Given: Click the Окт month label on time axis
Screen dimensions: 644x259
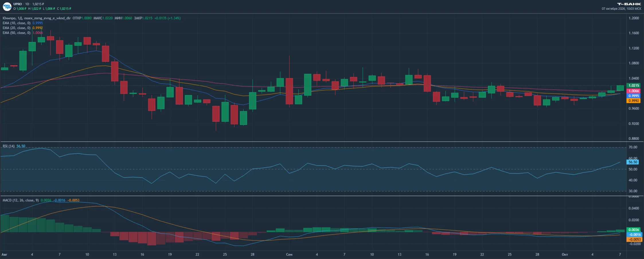Looking at the screenshot, I should [565, 254].
